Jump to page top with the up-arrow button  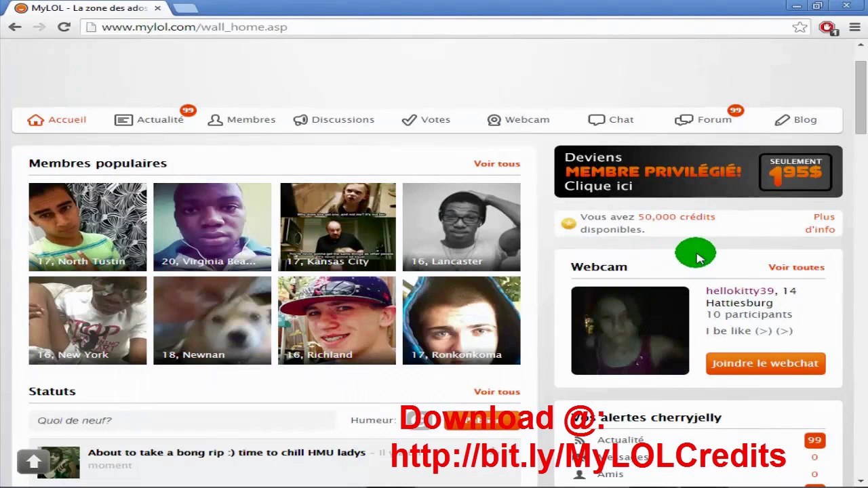tap(33, 462)
